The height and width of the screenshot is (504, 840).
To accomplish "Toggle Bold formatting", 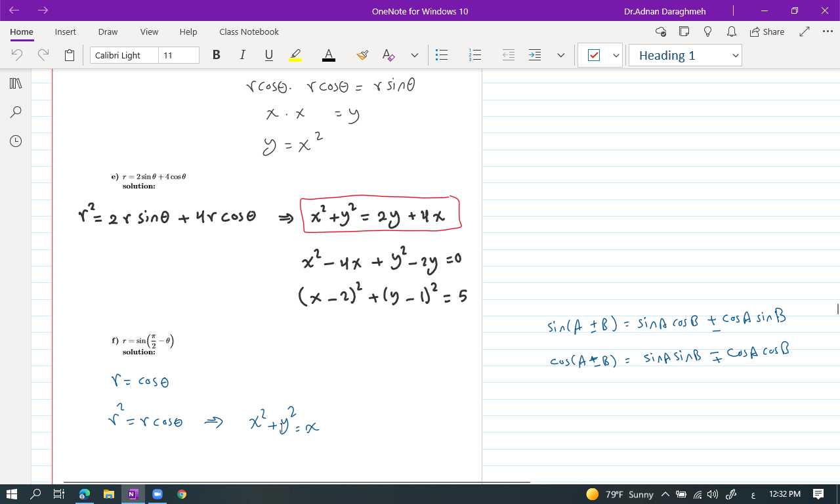I will click(216, 55).
